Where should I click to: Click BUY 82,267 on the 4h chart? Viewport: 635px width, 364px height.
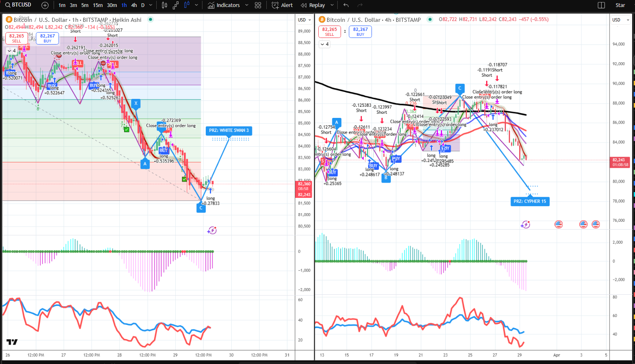point(360,32)
